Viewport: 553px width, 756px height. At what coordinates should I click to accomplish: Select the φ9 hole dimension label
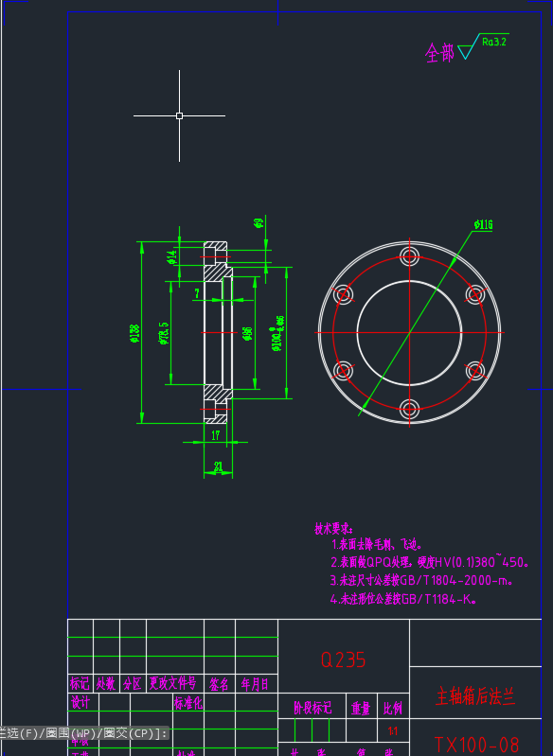pos(259,222)
